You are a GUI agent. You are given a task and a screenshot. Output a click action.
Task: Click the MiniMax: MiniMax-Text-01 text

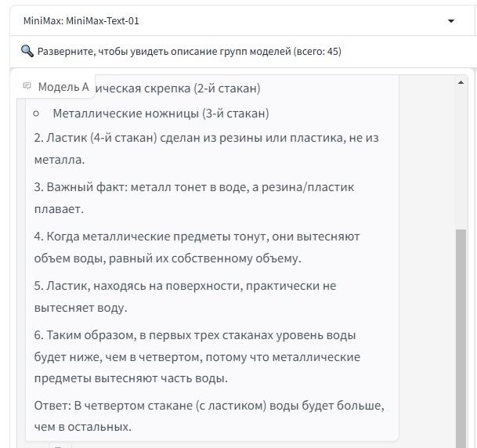[81, 21]
